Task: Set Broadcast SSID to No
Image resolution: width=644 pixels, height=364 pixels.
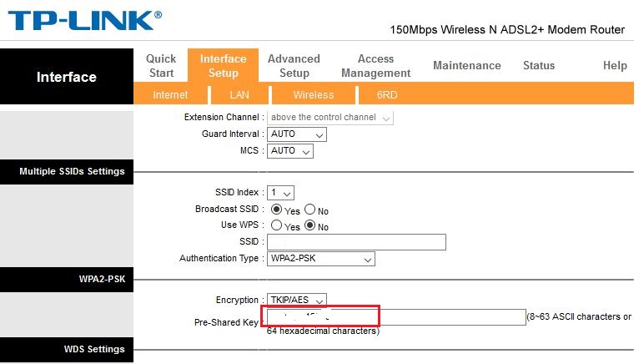Action: click(x=310, y=210)
